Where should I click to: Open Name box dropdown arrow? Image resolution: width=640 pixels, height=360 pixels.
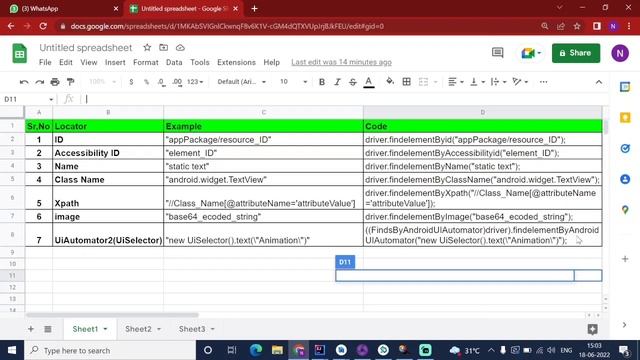51,99
